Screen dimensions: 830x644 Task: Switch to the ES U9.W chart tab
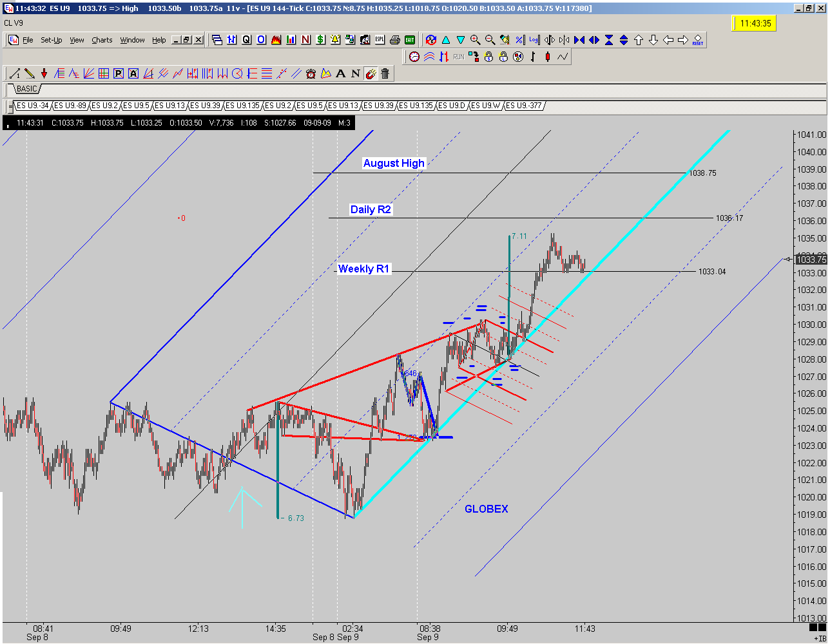[486, 106]
